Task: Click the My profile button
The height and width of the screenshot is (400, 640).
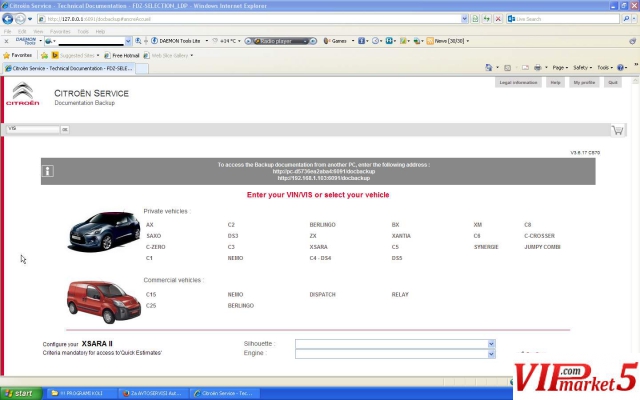Action: point(584,82)
